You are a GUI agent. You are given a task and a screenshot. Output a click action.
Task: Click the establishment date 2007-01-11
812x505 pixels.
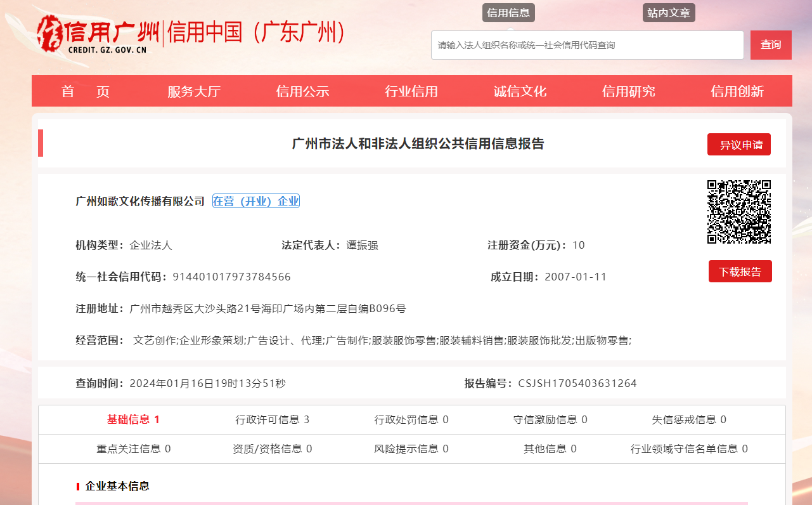[x=576, y=277]
